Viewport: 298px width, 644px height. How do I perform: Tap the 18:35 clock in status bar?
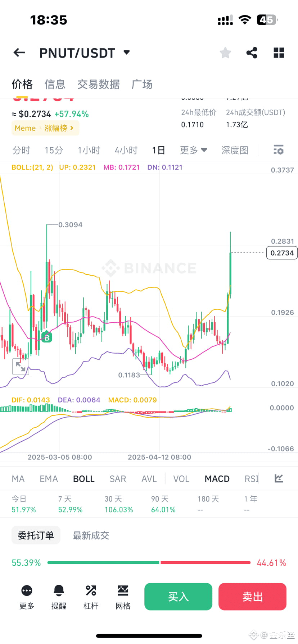click(x=49, y=20)
